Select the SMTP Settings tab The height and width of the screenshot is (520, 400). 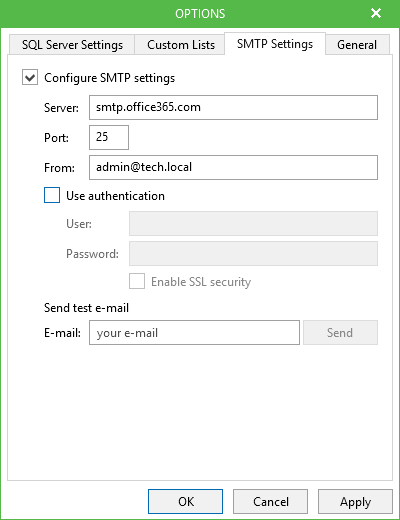tap(275, 44)
